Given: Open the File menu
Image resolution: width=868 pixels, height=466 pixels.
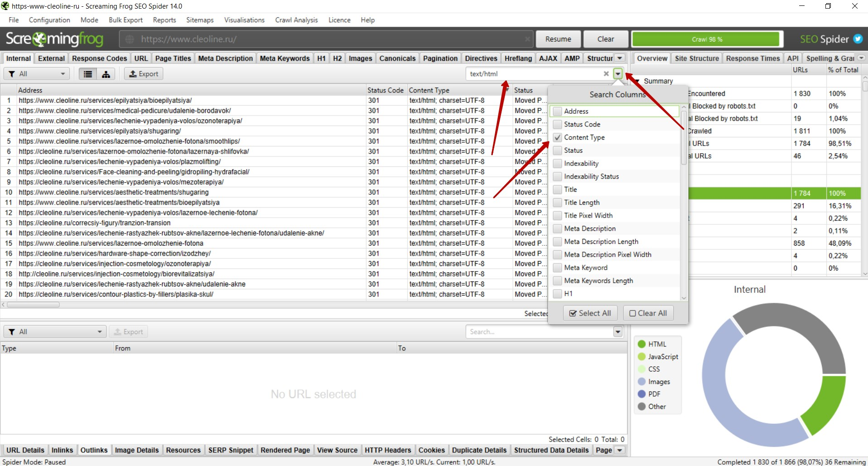Looking at the screenshot, I should point(14,20).
